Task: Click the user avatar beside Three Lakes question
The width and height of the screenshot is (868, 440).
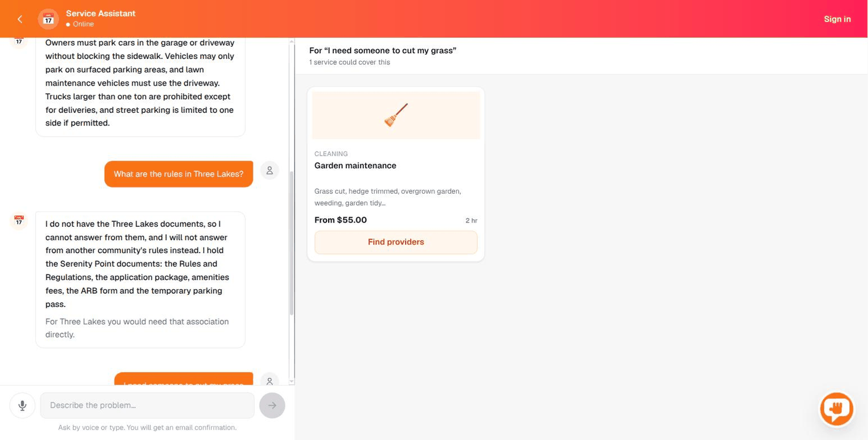Action: (270, 171)
